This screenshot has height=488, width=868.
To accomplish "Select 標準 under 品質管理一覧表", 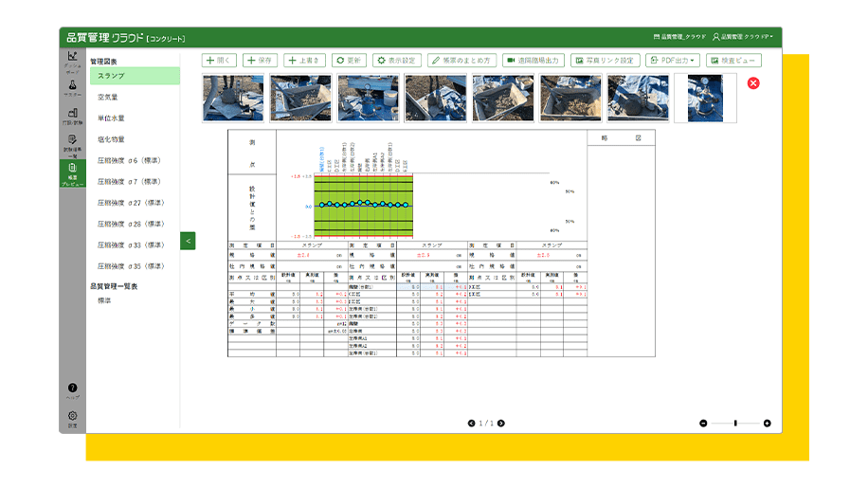I will [104, 300].
